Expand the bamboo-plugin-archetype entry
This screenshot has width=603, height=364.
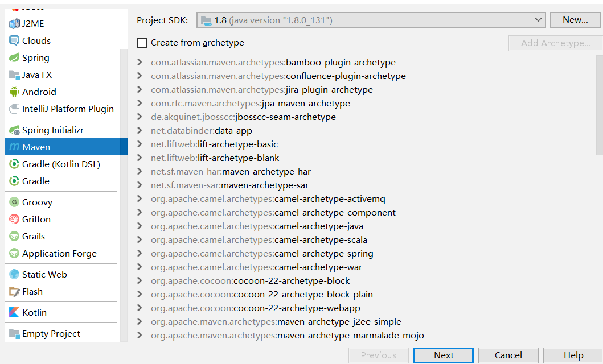click(140, 62)
